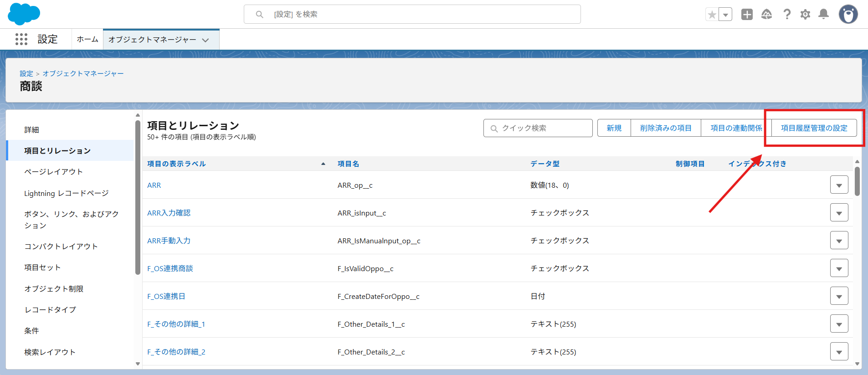Open row actions dropdown for F_Other_Details_1__c
This screenshot has width=868, height=375.
pos(839,324)
